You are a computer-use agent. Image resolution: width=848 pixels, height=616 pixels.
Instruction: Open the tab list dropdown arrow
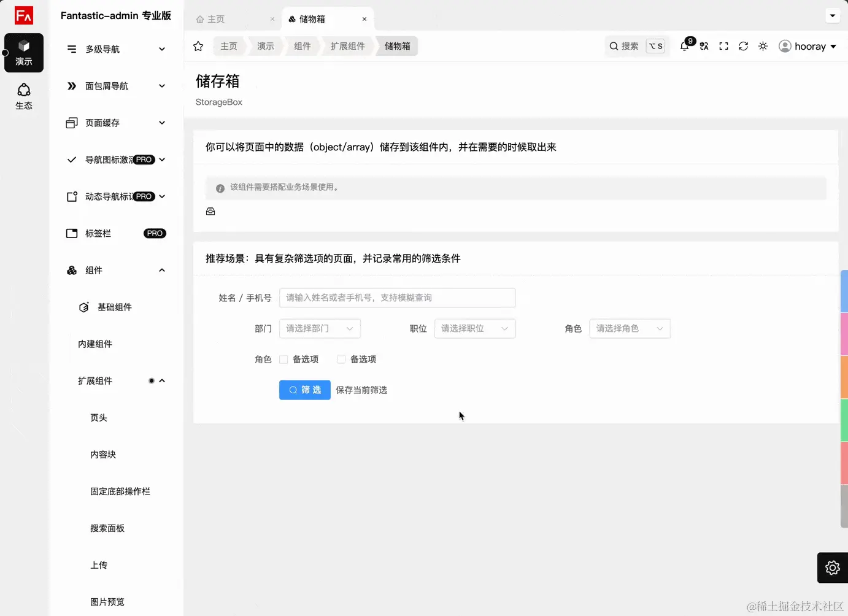pos(833,15)
